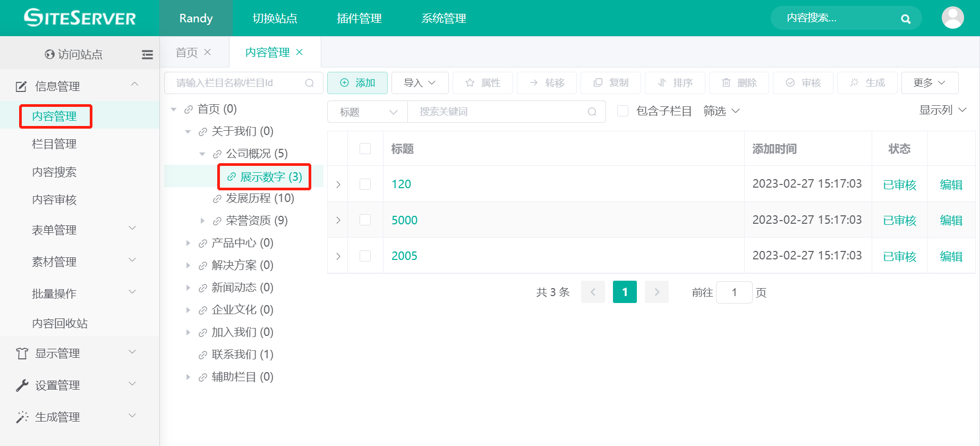Image resolution: width=980 pixels, height=446 pixels.
Task: Click the column search magnifier icon
Action: (310, 83)
